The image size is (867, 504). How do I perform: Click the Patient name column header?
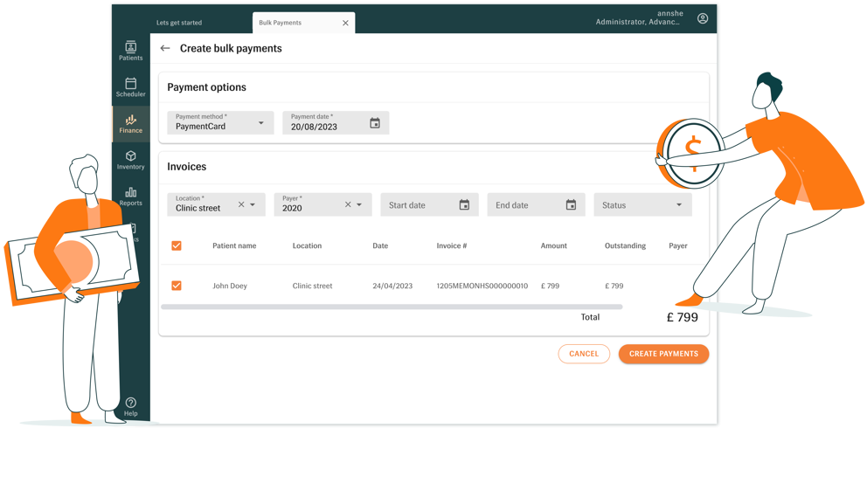[x=234, y=245]
